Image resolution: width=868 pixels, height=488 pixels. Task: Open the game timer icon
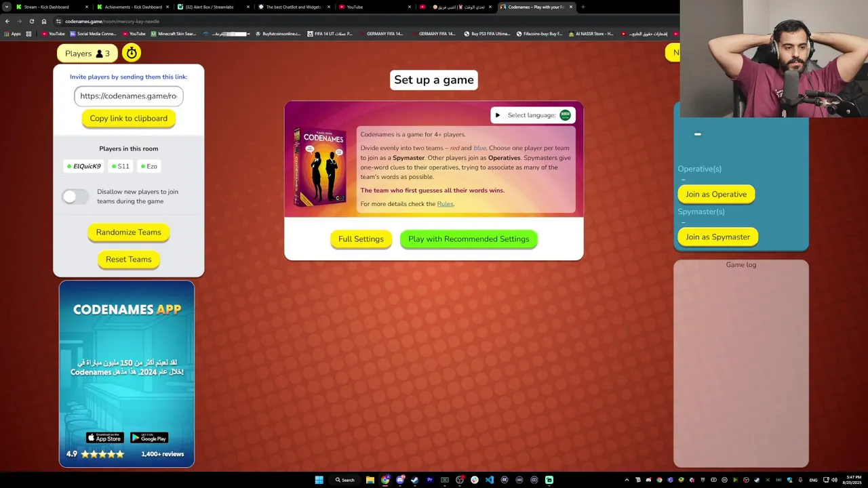[x=132, y=53]
